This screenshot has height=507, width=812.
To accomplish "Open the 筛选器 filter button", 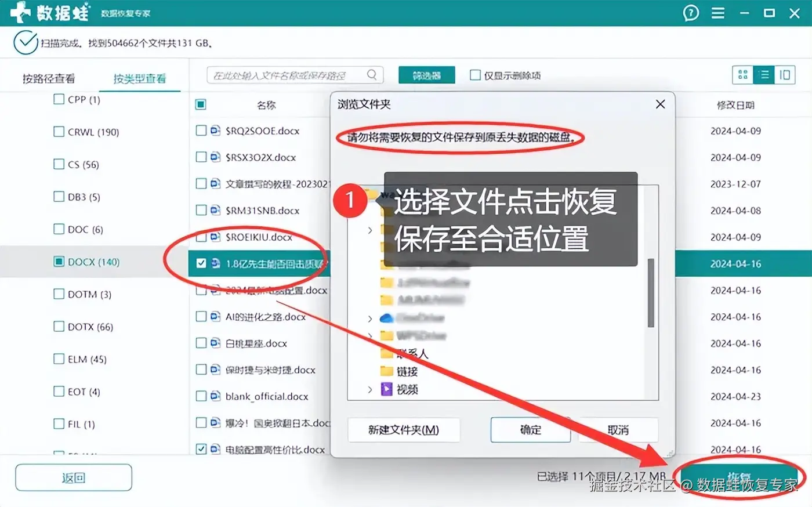I will [427, 75].
